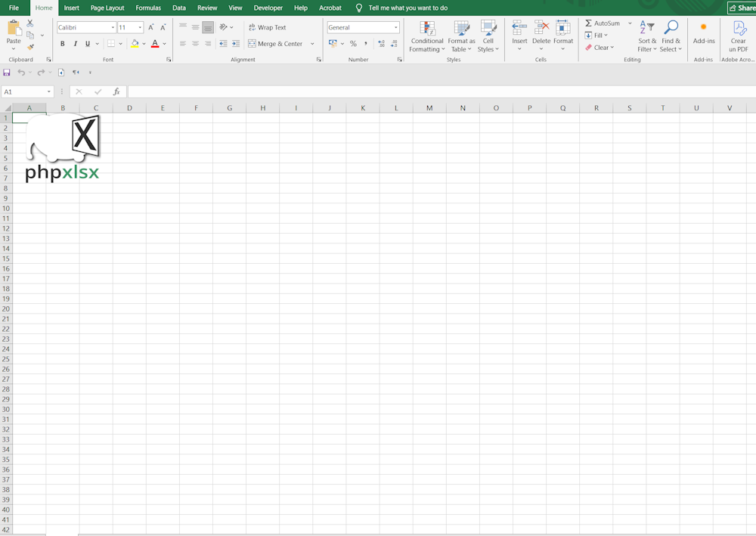756x536 pixels.
Task: Click the Percent Style icon
Action: click(x=353, y=44)
